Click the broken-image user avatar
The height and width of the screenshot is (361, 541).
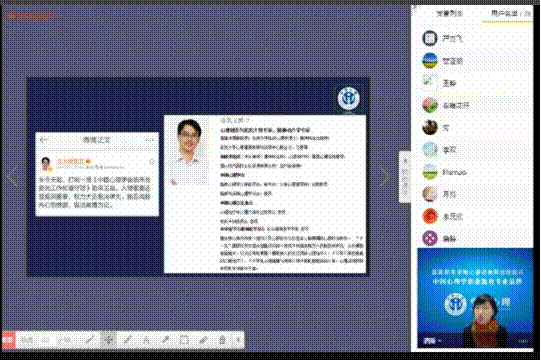coord(430,83)
